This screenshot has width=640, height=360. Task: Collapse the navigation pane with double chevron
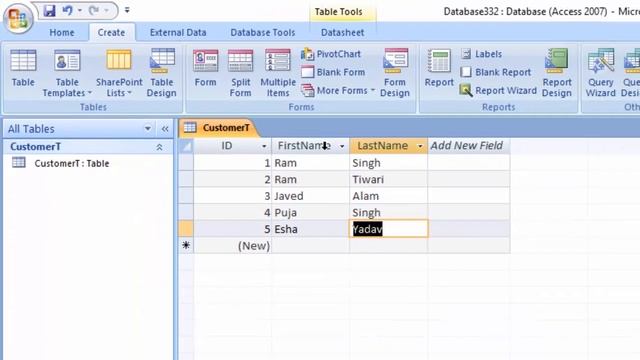point(165,129)
